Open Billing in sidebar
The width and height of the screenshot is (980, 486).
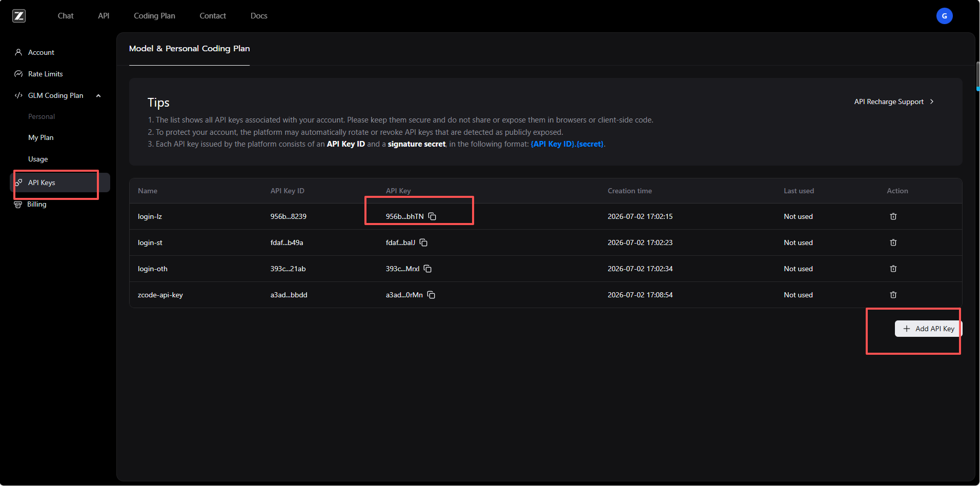[x=37, y=204]
